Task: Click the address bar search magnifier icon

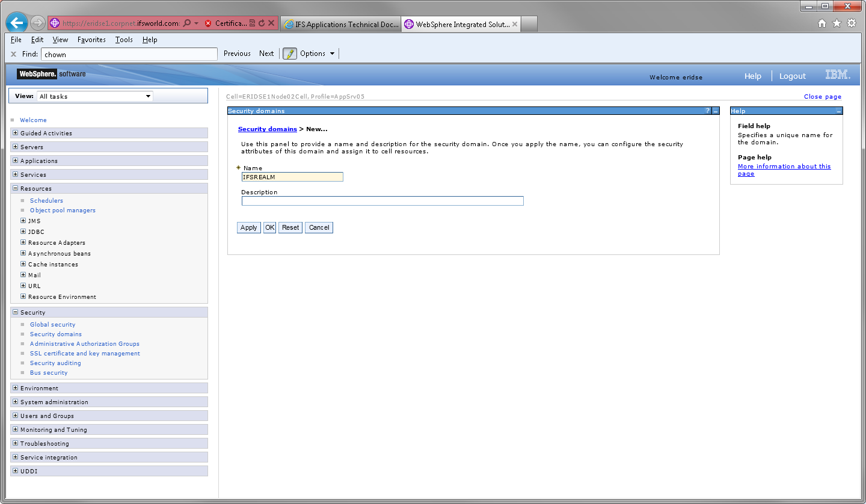Action: pyautogui.click(x=187, y=23)
